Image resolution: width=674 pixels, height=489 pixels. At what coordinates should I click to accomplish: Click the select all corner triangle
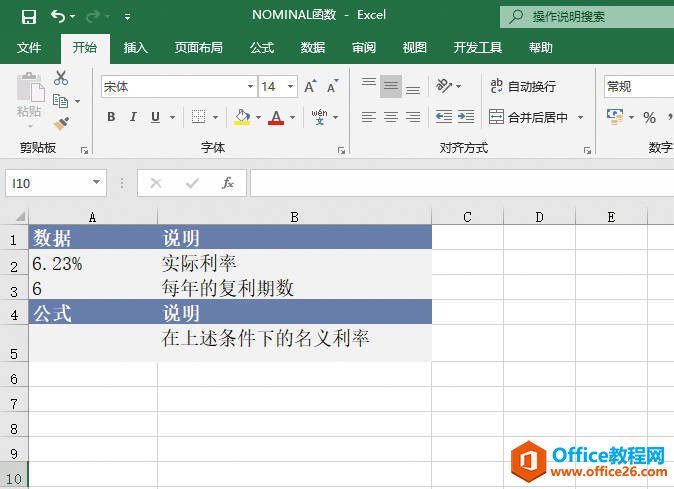(20, 216)
